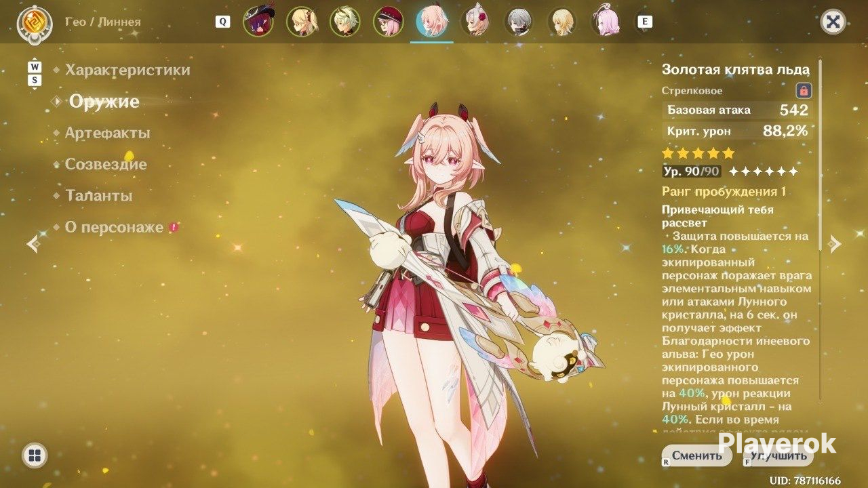Select the green-haired character portrait
This screenshot has width=868, height=488.
[x=345, y=22]
